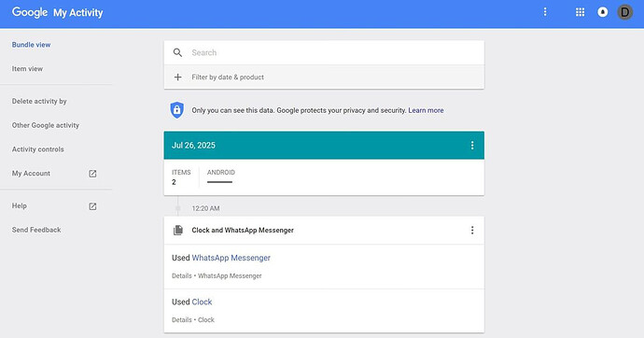
Task: Switch to Bundle view
Action: click(x=31, y=45)
